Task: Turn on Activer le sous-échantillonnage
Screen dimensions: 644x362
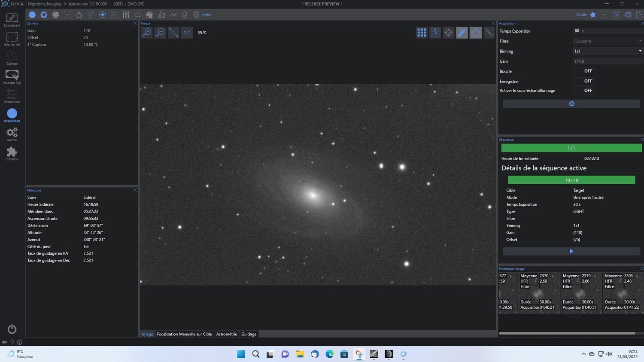Action: click(585, 90)
